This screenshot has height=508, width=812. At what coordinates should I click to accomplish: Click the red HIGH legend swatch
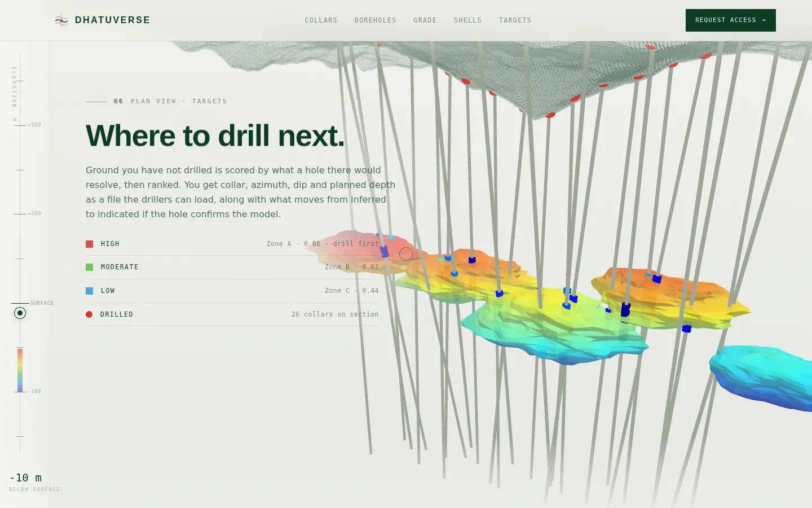pos(89,244)
